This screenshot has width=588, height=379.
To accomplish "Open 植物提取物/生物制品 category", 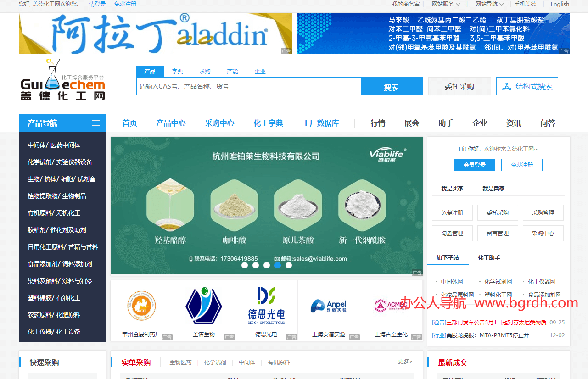I will [57, 196].
